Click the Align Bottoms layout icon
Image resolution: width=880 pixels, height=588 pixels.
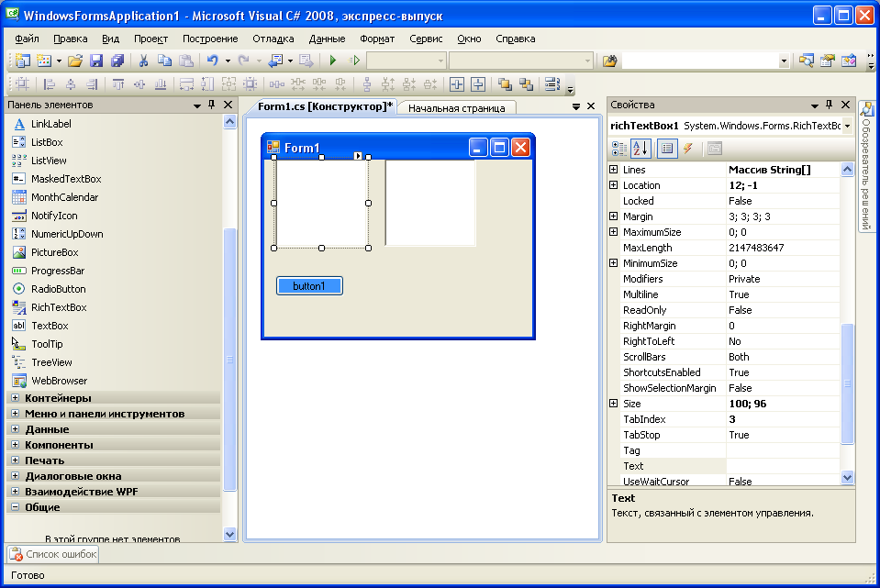tap(161, 84)
